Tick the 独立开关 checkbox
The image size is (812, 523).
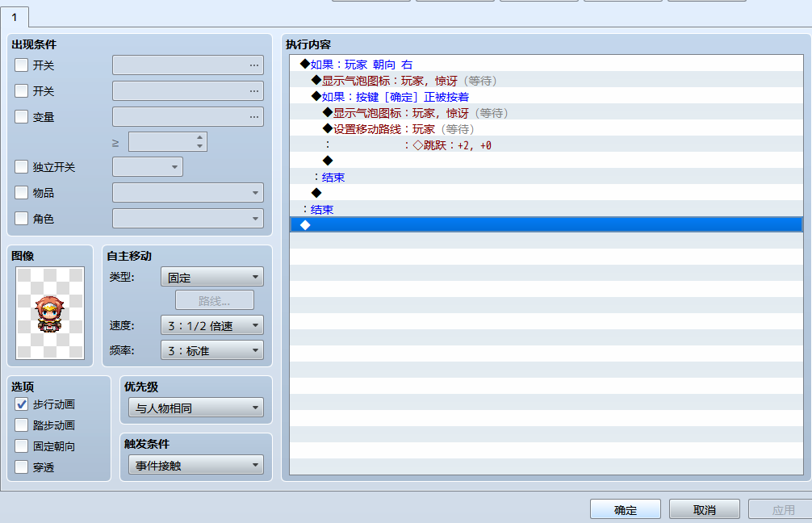click(x=21, y=167)
